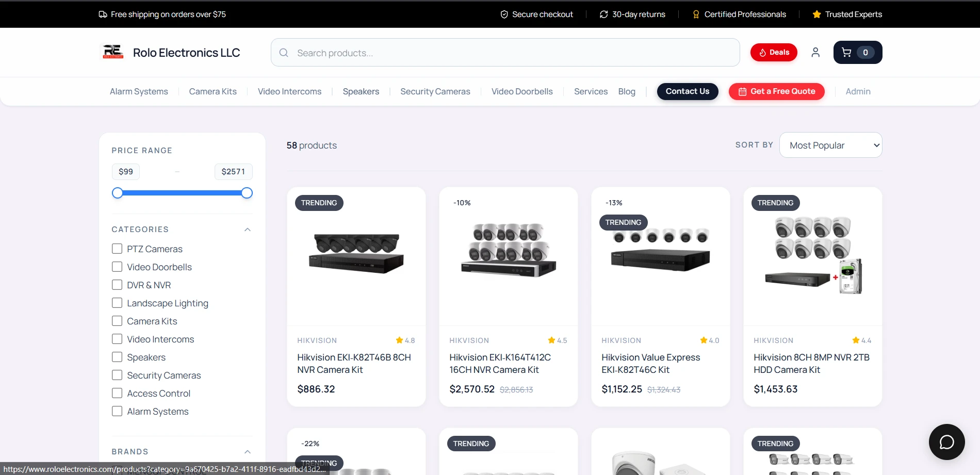The width and height of the screenshot is (980, 475).
Task: Click the Certified Professionals badge icon
Action: coord(696,14)
